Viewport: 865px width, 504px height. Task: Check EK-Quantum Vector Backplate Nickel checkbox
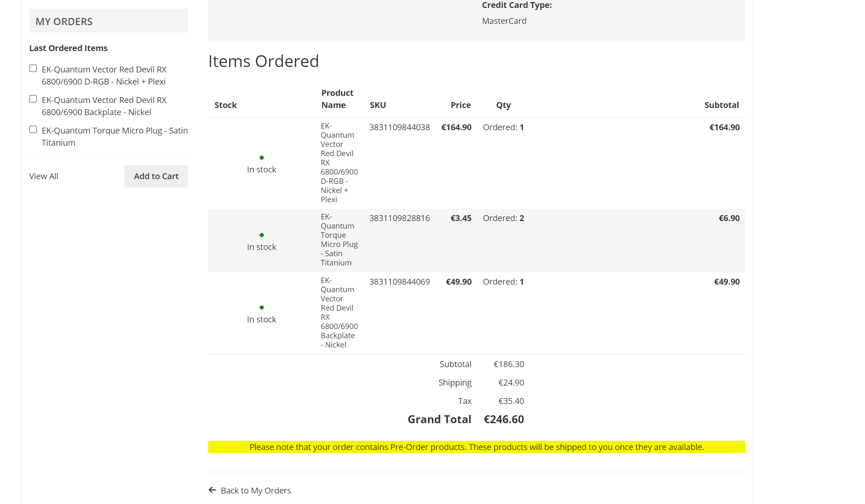[x=33, y=99]
